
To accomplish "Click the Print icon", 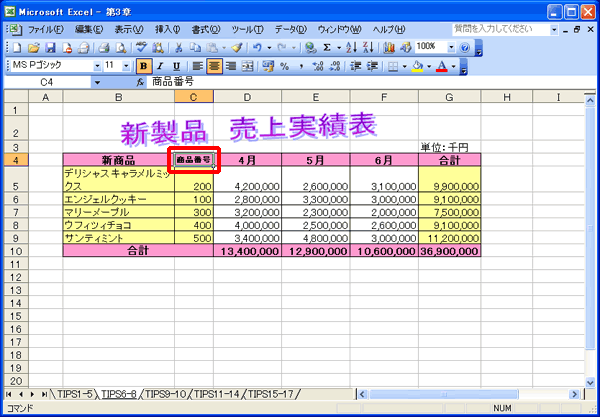I will (x=104, y=47).
